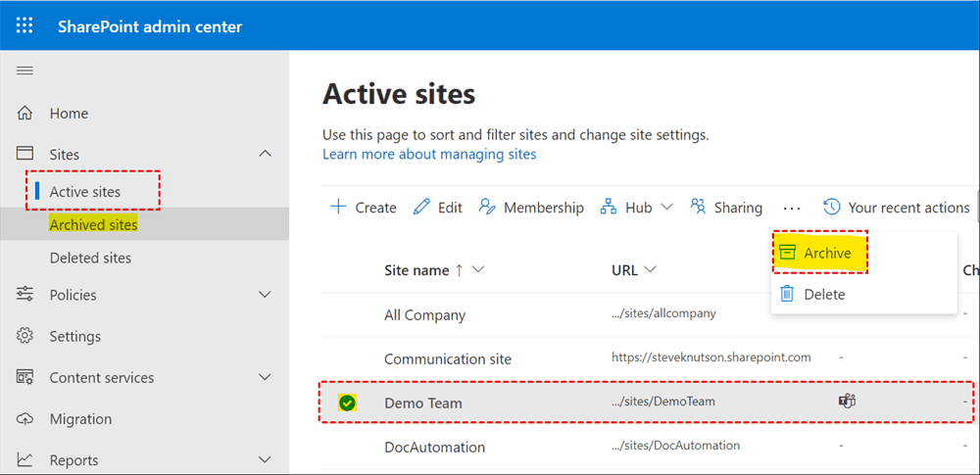The width and height of the screenshot is (980, 475).
Task: Expand the Policies section chevron
Action: tap(265, 295)
